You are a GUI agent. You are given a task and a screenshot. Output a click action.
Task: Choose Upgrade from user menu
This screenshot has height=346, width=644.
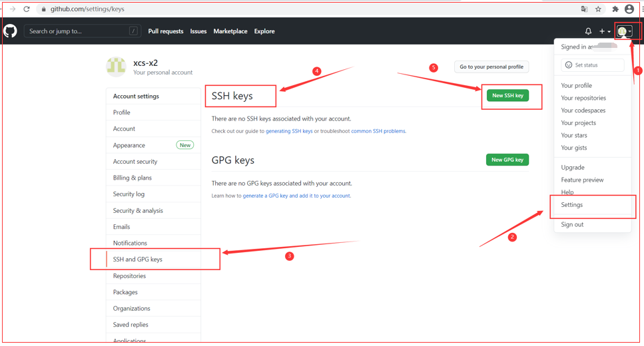pyautogui.click(x=592, y=168)
